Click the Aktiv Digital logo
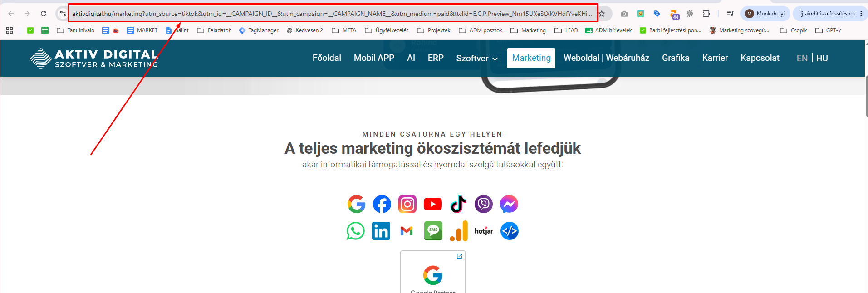This screenshot has width=868, height=293. 94,58
